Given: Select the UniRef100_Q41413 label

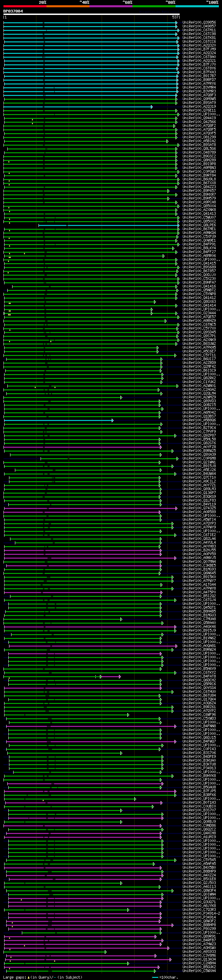Looking at the screenshot, I should pos(199,213).
